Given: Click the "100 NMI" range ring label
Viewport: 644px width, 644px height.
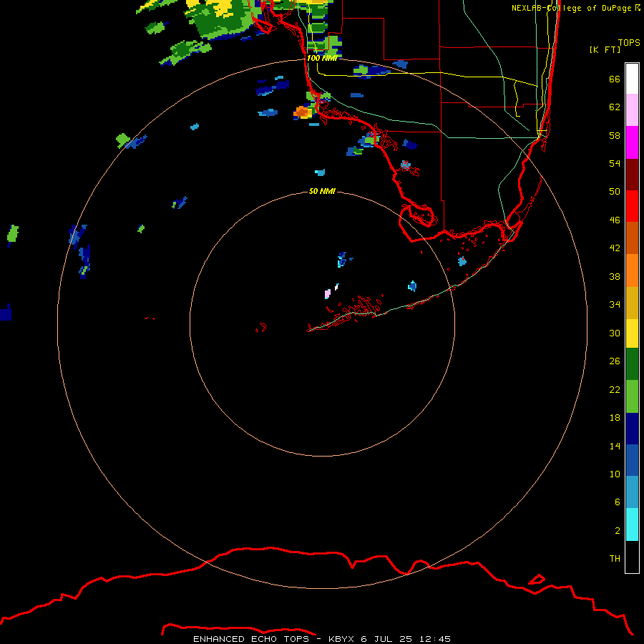Looking at the screenshot, I should click(x=322, y=59).
